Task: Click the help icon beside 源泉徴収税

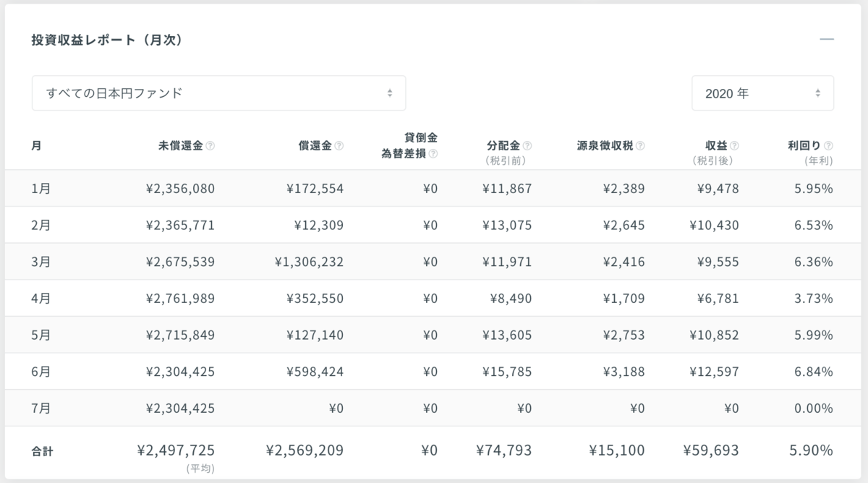Action: pos(640,145)
